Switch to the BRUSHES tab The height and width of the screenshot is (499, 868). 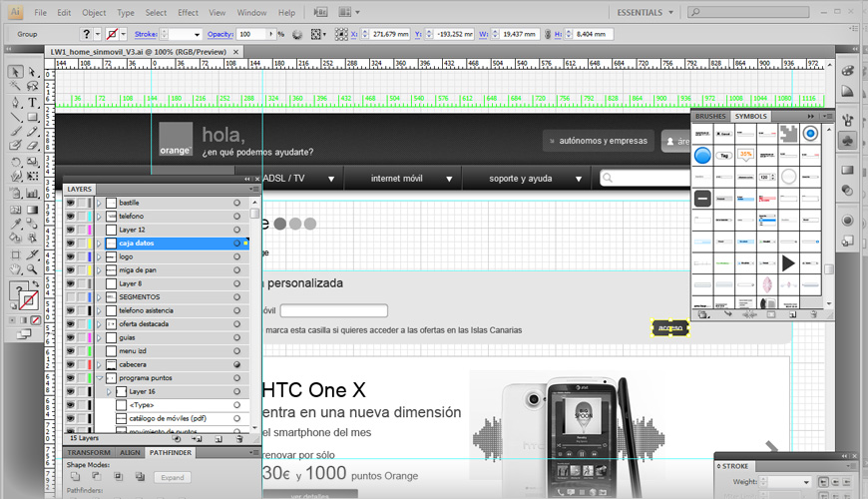pyautogui.click(x=710, y=117)
